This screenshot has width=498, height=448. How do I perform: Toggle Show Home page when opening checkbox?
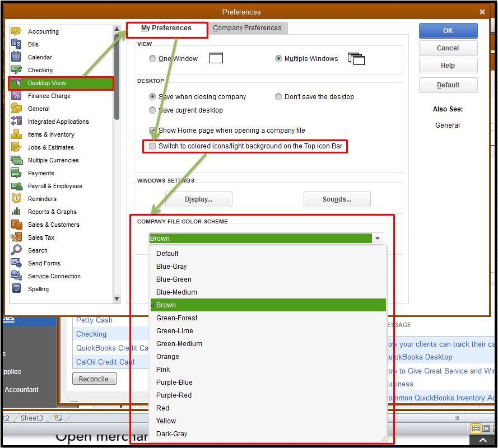click(x=152, y=130)
